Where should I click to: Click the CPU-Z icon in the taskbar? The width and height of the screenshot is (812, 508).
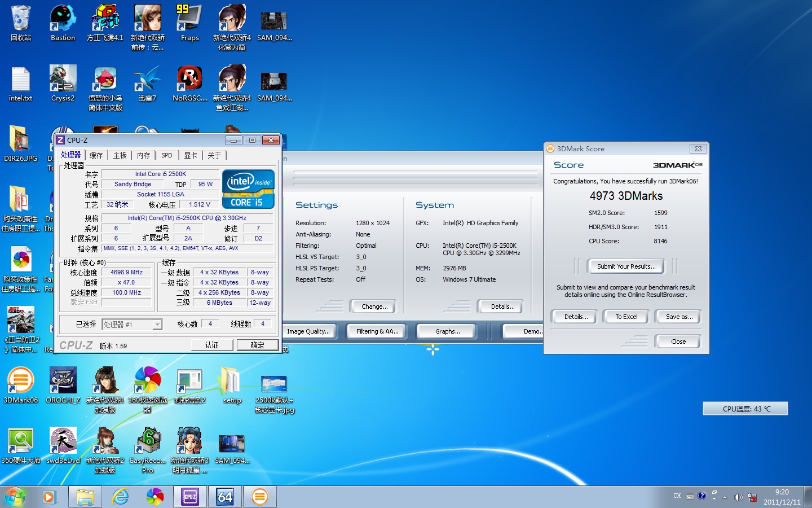click(190, 497)
